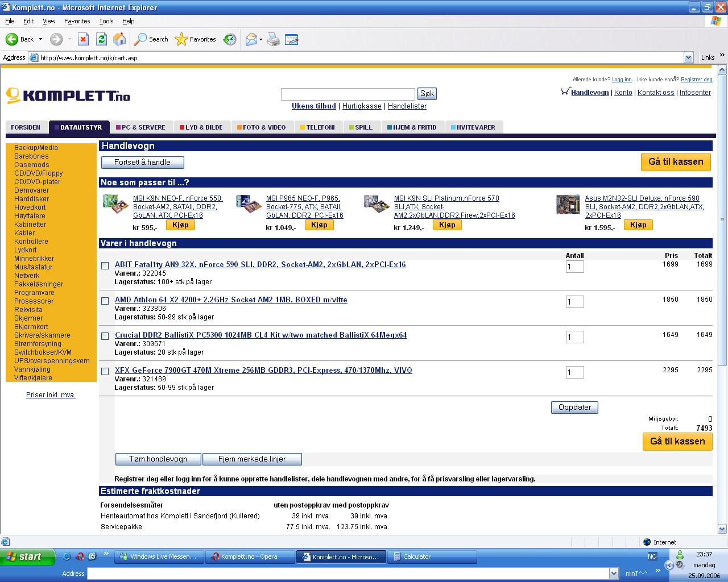Image resolution: width=728 pixels, height=582 pixels.
Task: Click the top Gå til kassen button
Action: coord(676,161)
